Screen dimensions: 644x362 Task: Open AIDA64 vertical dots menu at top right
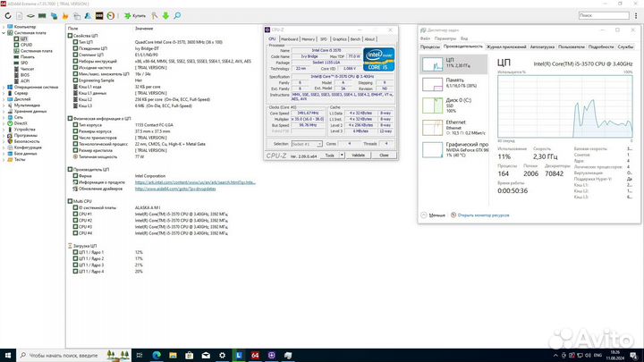point(636,15)
